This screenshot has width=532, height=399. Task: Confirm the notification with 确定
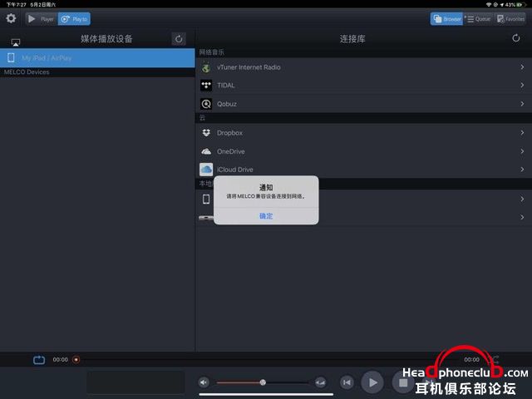266,216
